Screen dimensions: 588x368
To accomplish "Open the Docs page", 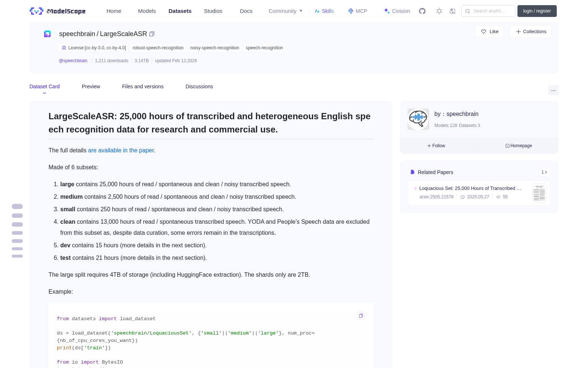I will pyautogui.click(x=246, y=11).
